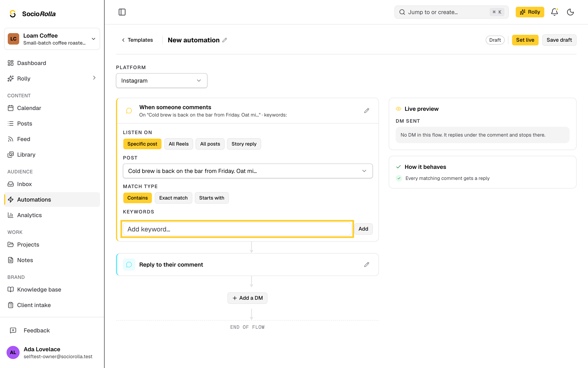The image size is (588, 368).
Task: Go back to Templates
Action: [x=137, y=40]
